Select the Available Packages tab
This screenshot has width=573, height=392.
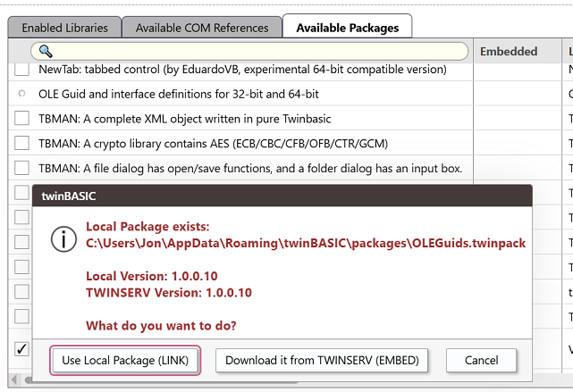(347, 28)
